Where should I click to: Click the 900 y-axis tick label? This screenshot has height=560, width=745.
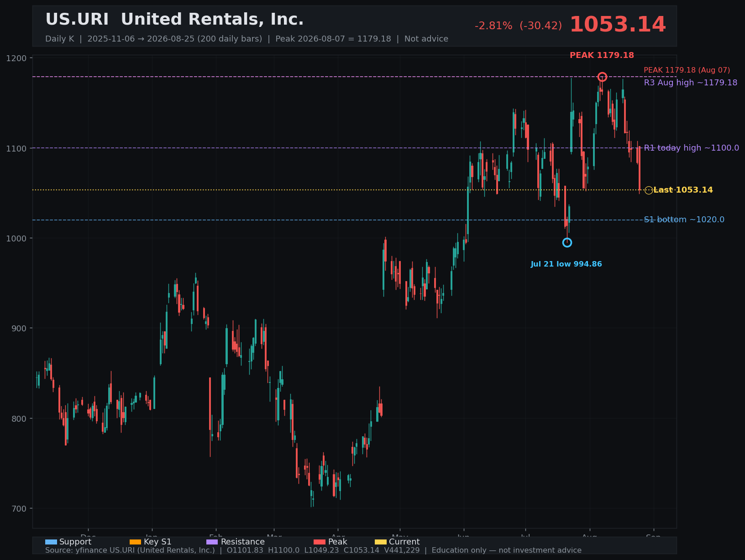pos(19,329)
